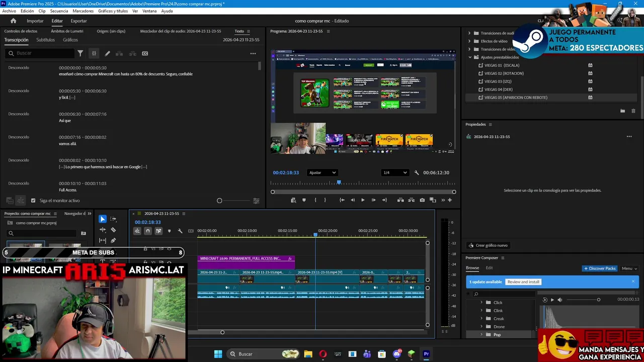This screenshot has height=362, width=644.
Task: Click the transcript edit pencil icon
Action: [107, 53]
